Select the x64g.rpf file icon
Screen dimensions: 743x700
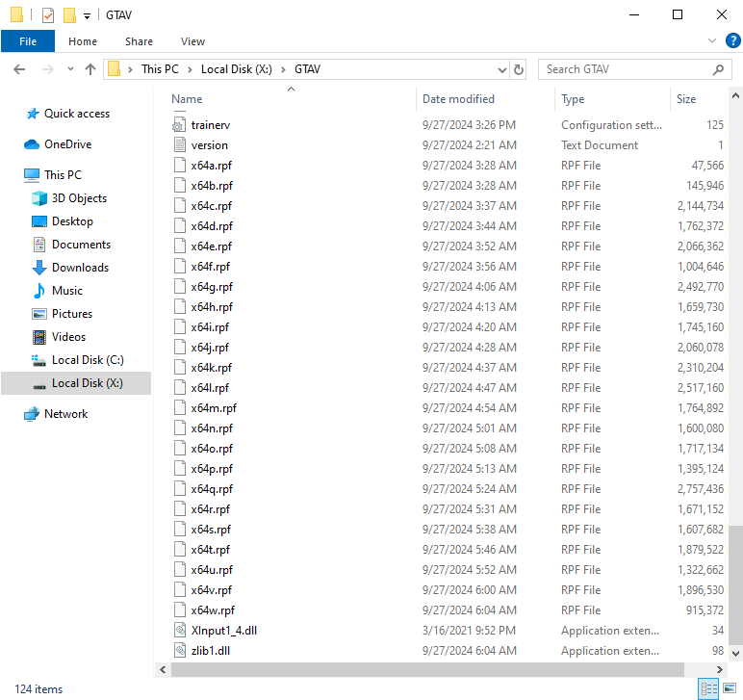179,287
